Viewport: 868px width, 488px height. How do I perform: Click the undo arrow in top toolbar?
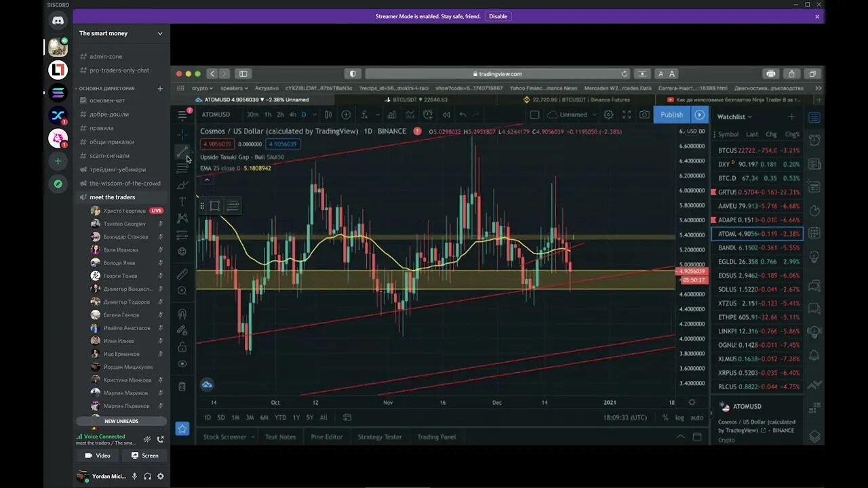(x=463, y=115)
